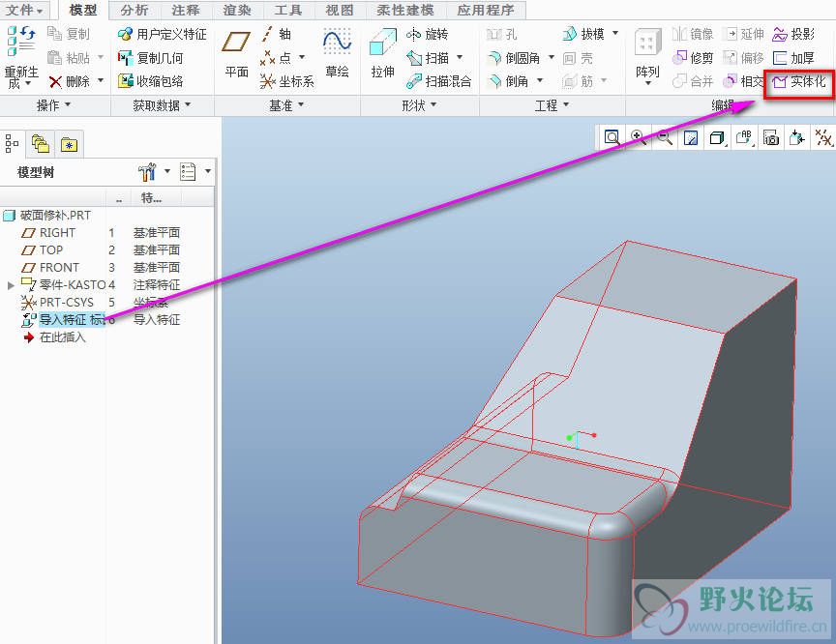Click the 实体化 (Solidify) tool
Screen dimensions: 836x644
pyautogui.click(x=798, y=81)
